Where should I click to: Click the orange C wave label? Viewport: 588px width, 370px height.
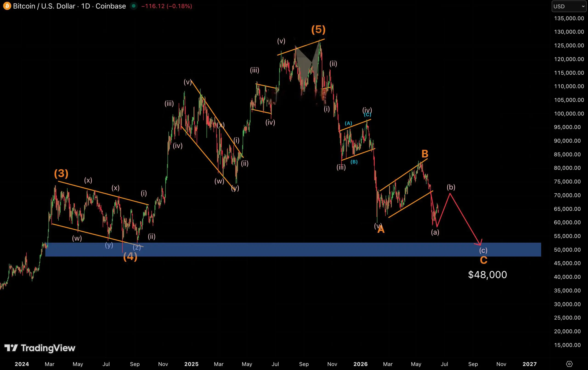tap(484, 260)
